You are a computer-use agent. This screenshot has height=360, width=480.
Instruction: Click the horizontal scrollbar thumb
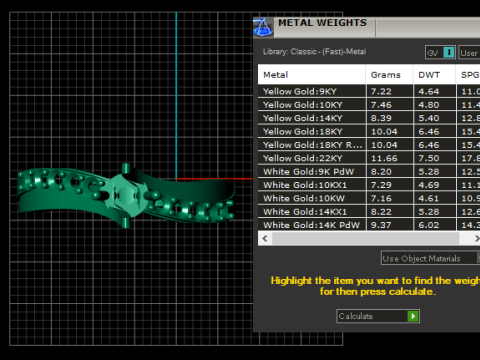point(365,238)
